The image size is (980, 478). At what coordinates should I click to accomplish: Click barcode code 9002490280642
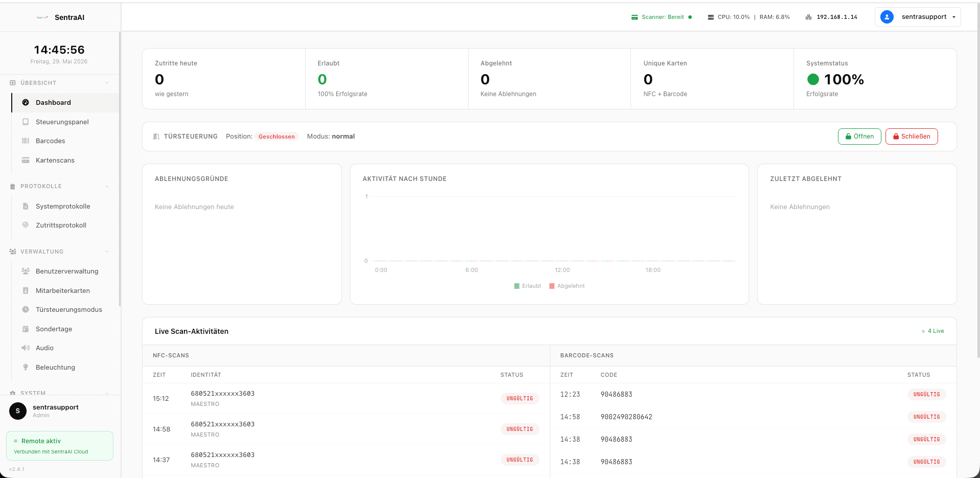coord(626,417)
